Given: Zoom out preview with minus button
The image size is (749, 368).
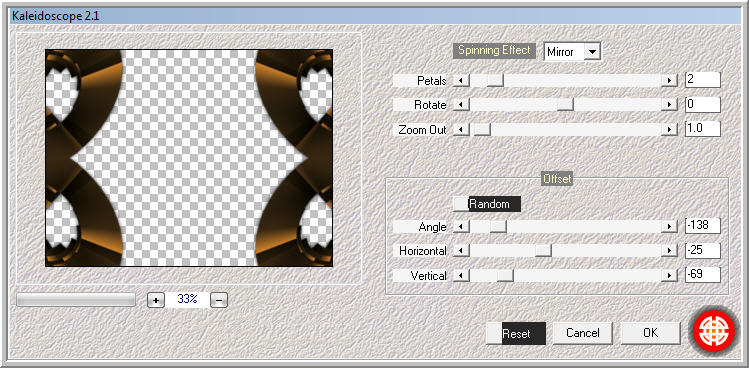Looking at the screenshot, I should click(x=219, y=300).
